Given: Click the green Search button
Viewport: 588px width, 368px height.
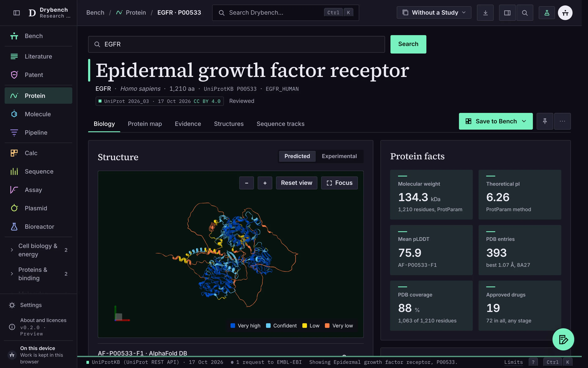Looking at the screenshot, I should tap(408, 44).
